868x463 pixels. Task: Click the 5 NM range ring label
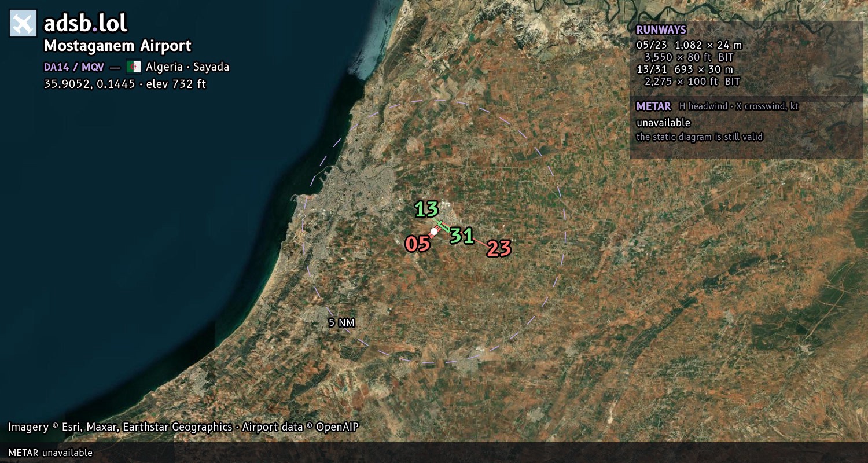click(341, 323)
